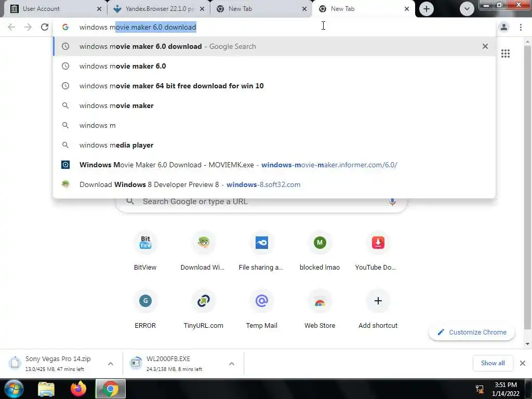532x399 pixels.
Task: Open informer.com Movie Maker 6.0 Download suggestion
Action: click(274, 165)
